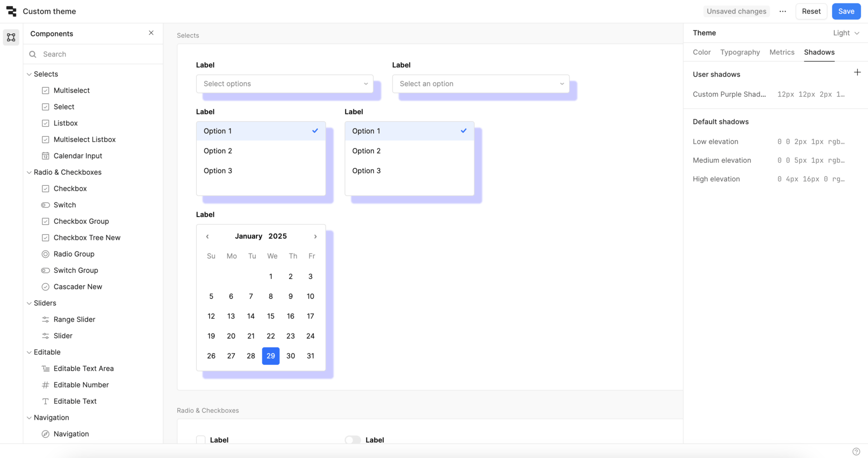Screen dimensions: 868x458
Task: Click the Range Slider icon
Action: point(45,319)
